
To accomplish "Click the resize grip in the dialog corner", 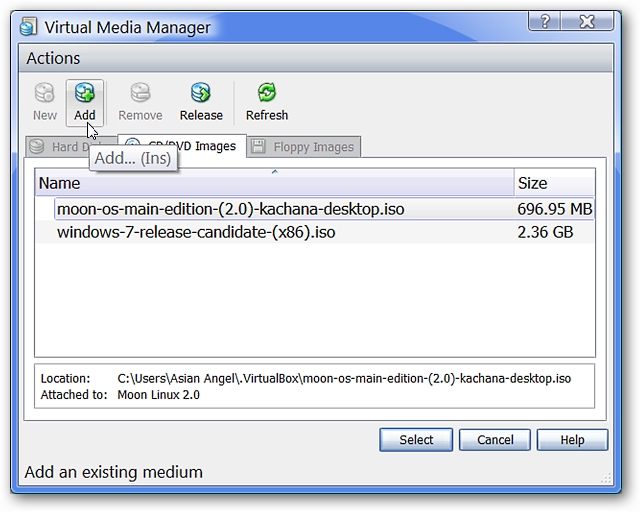I will (x=606, y=478).
